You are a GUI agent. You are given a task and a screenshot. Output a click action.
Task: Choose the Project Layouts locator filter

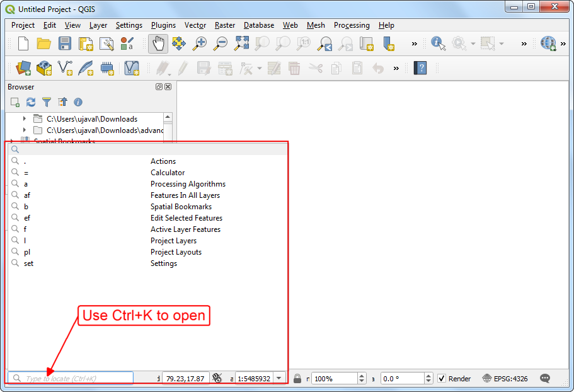(147, 252)
